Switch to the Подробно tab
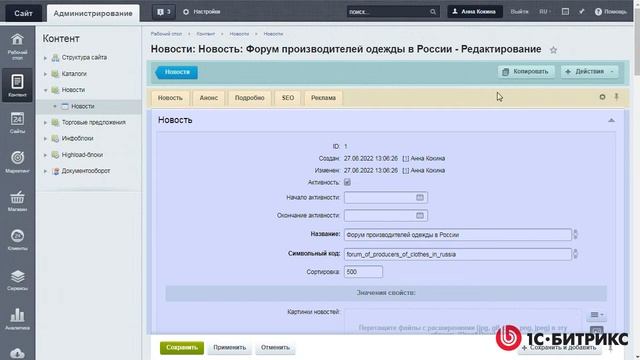This screenshot has height=360, width=640. click(x=249, y=98)
